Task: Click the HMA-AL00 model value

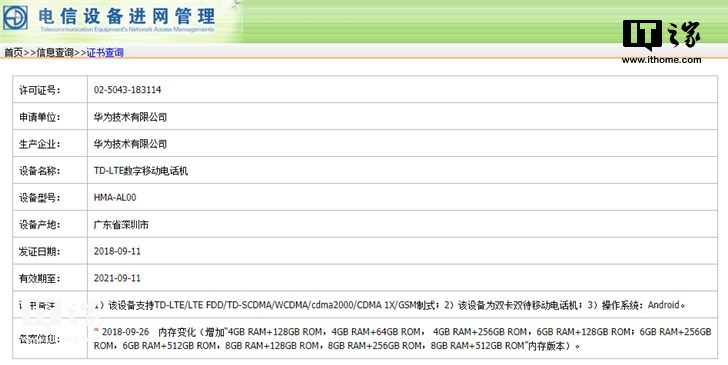Action: click(115, 197)
